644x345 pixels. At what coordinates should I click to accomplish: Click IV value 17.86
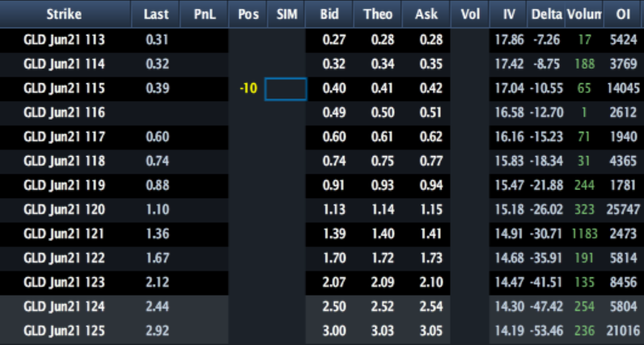(x=509, y=40)
